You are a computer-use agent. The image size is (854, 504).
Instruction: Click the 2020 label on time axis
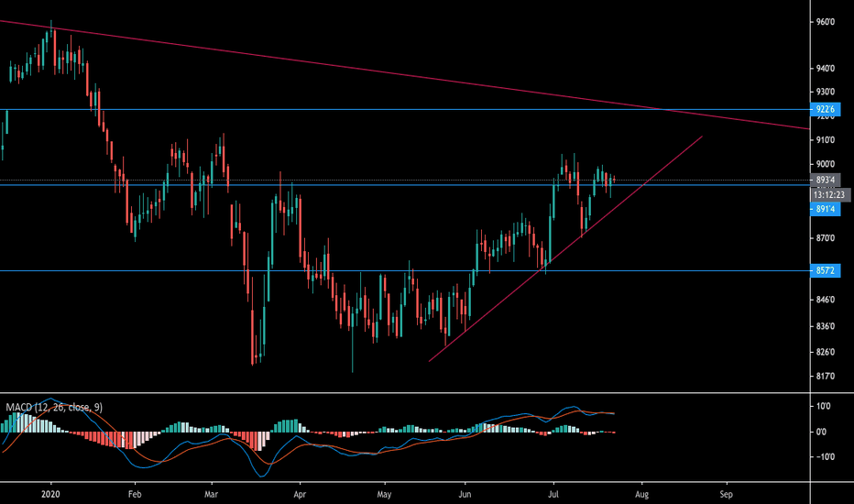point(50,494)
